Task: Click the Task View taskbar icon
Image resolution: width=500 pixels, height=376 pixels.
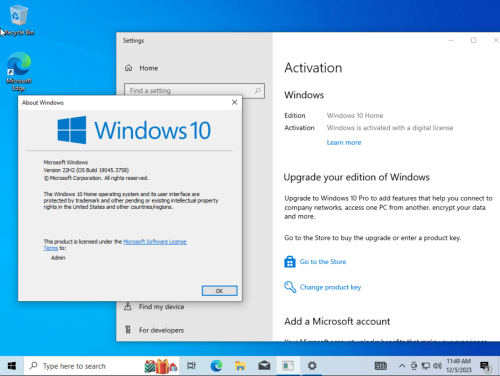Action: tap(192, 366)
